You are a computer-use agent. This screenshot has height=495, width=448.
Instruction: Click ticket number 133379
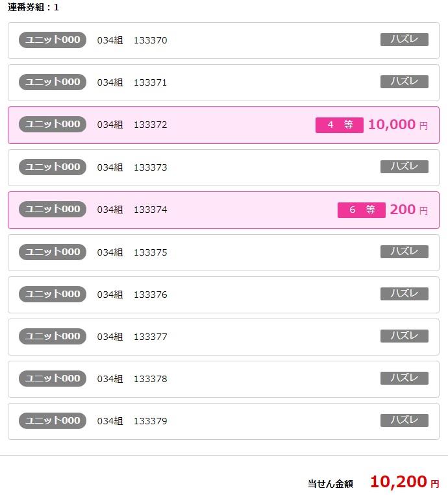coord(151,421)
